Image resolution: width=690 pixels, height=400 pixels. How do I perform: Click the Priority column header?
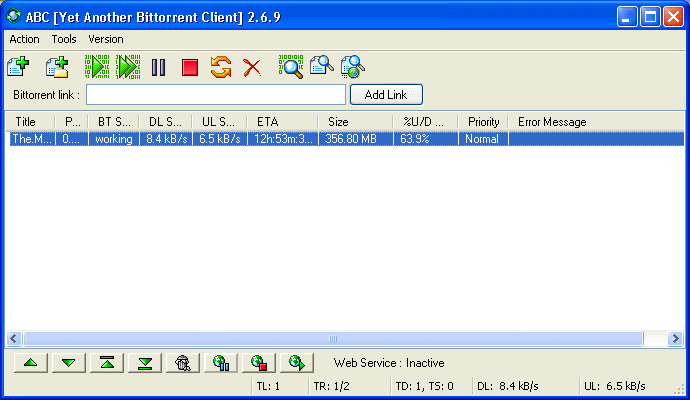[483, 122]
